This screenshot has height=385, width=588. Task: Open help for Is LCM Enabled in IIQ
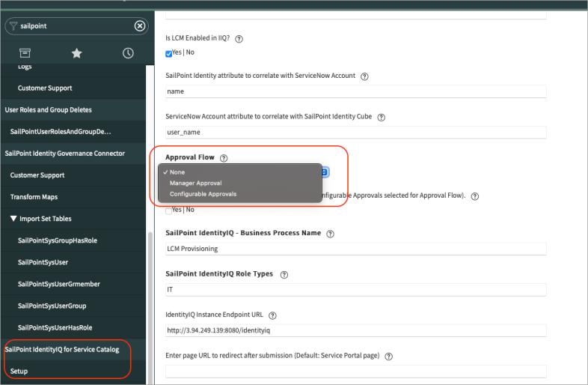(239, 39)
